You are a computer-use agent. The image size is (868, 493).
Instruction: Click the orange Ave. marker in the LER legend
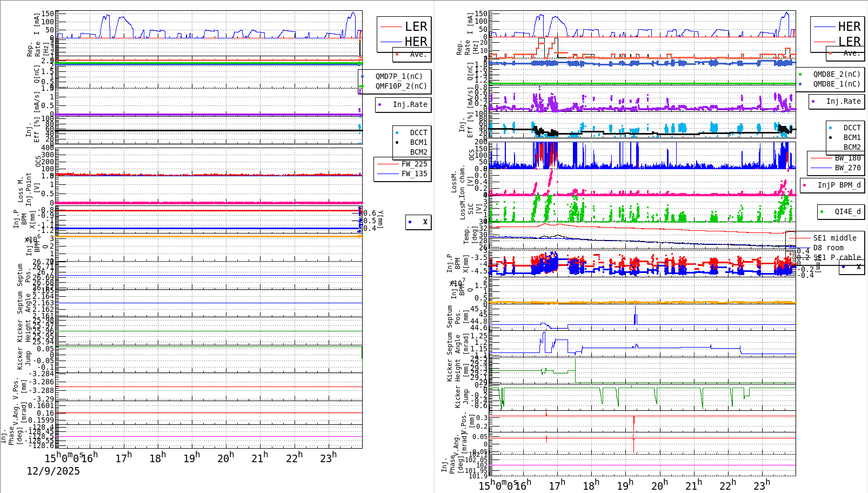point(397,55)
